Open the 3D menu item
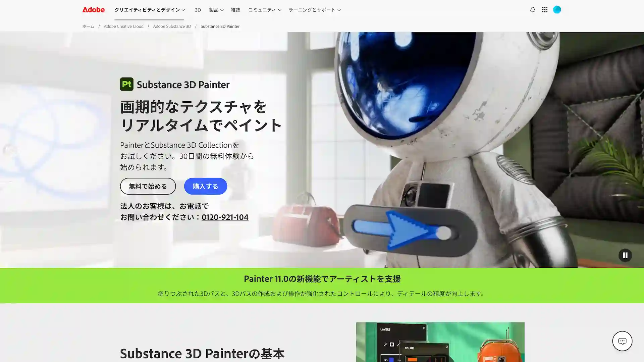 pyautogui.click(x=198, y=10)
